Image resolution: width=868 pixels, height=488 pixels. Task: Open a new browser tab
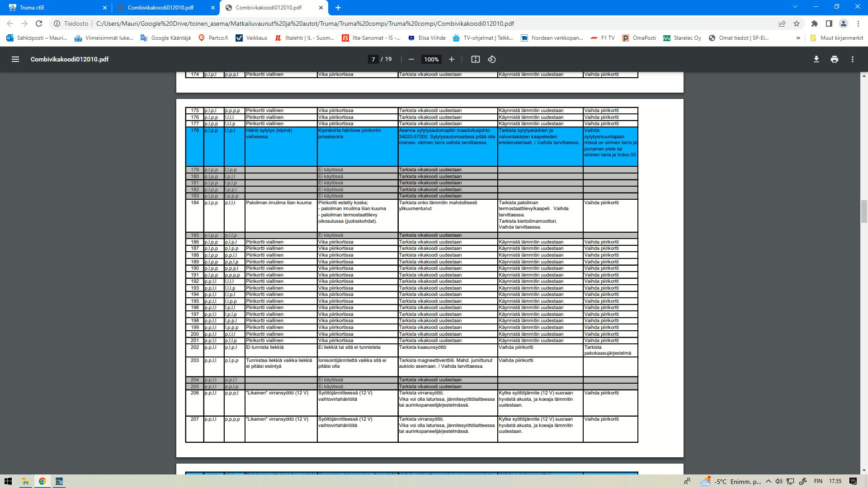[x=338, y=8]
